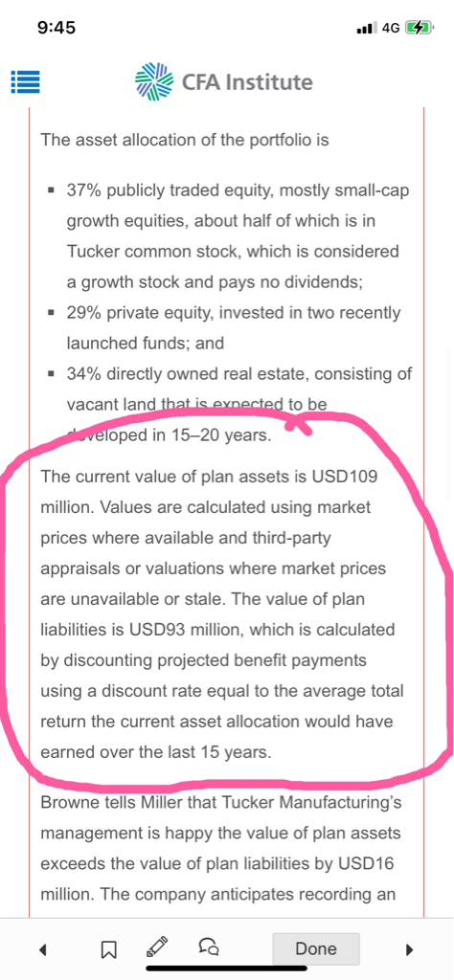Tap the 9:45 clock in status bar
The height and width of the screenshot is (980, 454).
point(57,28)
